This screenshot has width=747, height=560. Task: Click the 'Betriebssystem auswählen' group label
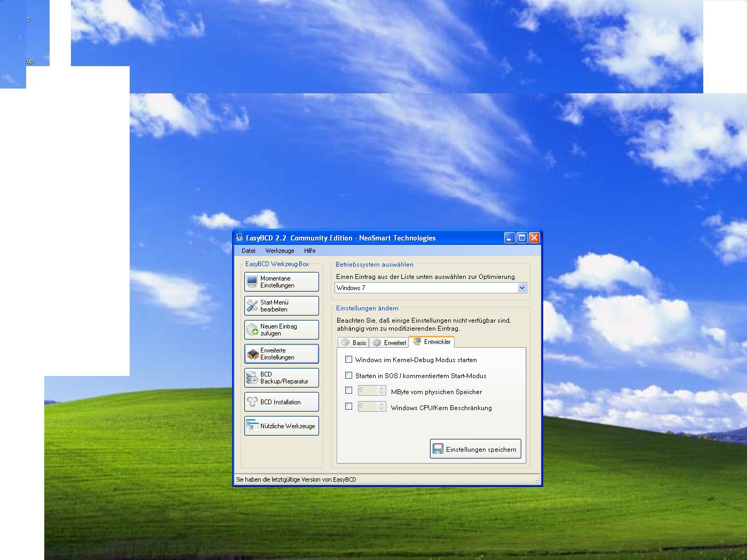(x=375, y=265)
